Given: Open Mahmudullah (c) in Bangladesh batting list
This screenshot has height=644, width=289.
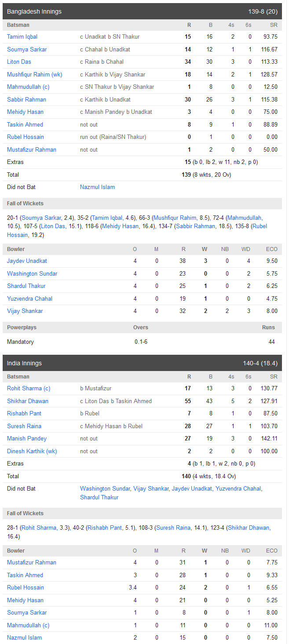Looking at the screenshot, I should [x=28, y=87].
